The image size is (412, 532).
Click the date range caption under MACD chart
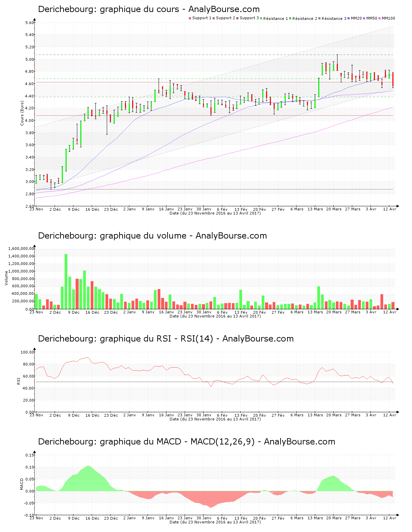pyautogui.click(x=215, y=522)
